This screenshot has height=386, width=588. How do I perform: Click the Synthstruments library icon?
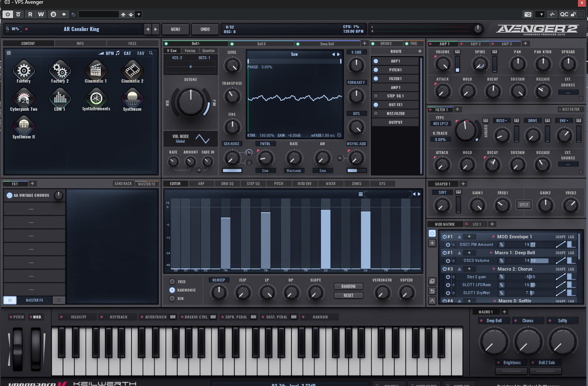[96, 98]
